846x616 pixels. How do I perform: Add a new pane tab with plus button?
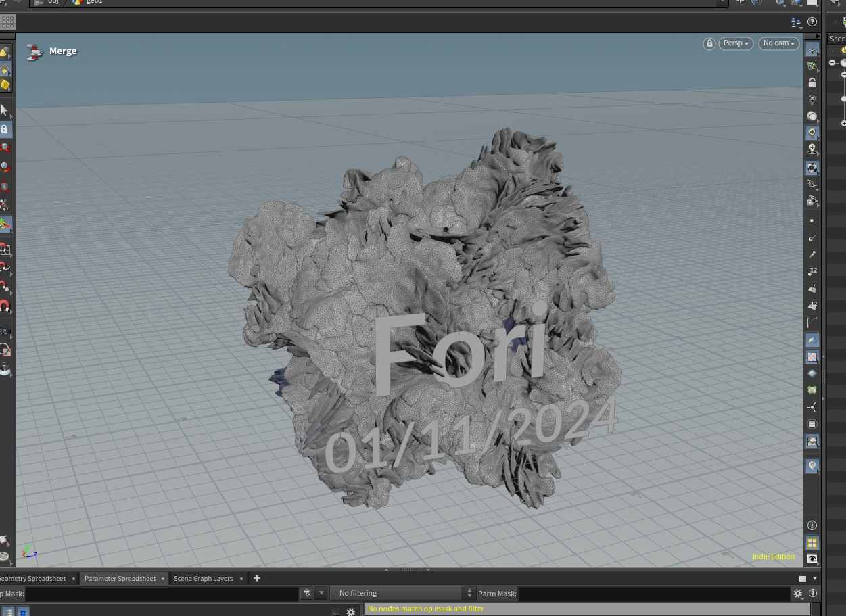tap(257, 578)
